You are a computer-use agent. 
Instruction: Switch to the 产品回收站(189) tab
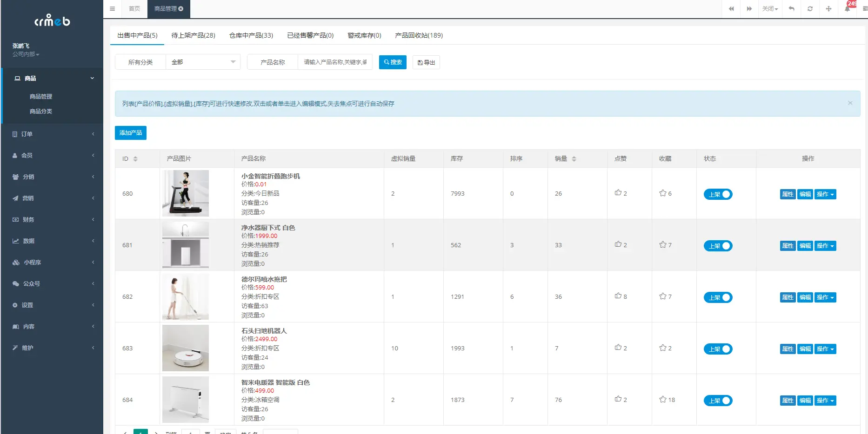(x=419, y=35)
